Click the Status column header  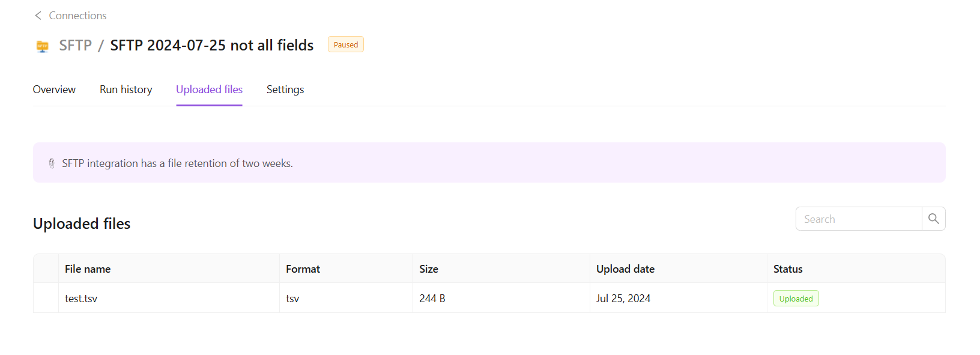point(788,269)
